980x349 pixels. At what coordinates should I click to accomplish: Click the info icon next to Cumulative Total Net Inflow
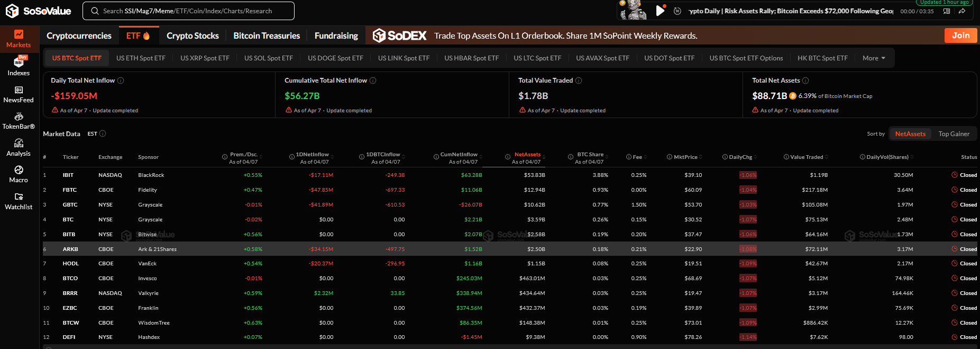pyautogui.click(x=373, y=80)
